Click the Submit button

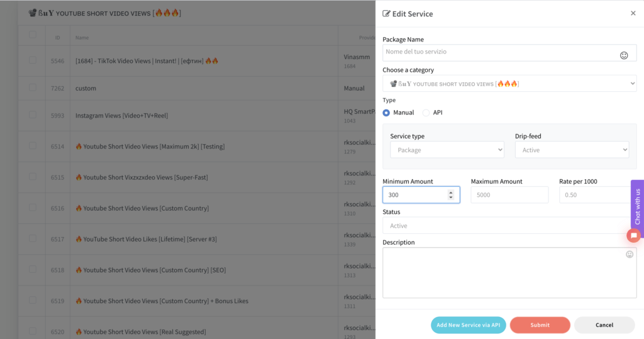pyautogui.click(x=540, y=325)
